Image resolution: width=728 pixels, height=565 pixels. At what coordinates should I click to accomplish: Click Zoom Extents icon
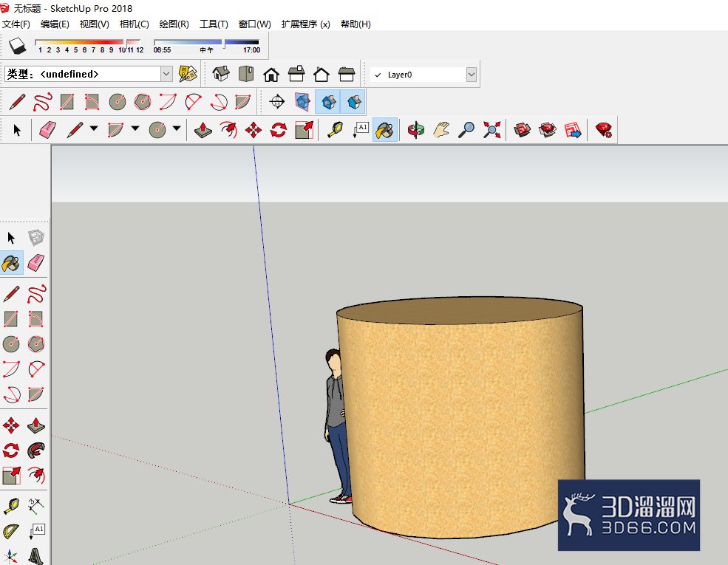point(491,130)
